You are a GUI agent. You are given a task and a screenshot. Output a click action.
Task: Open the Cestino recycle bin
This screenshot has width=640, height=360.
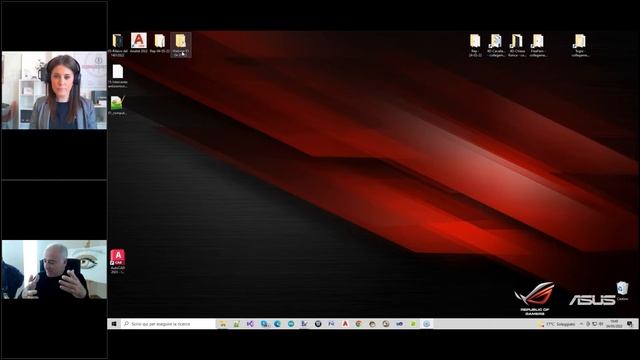(622, 291)
